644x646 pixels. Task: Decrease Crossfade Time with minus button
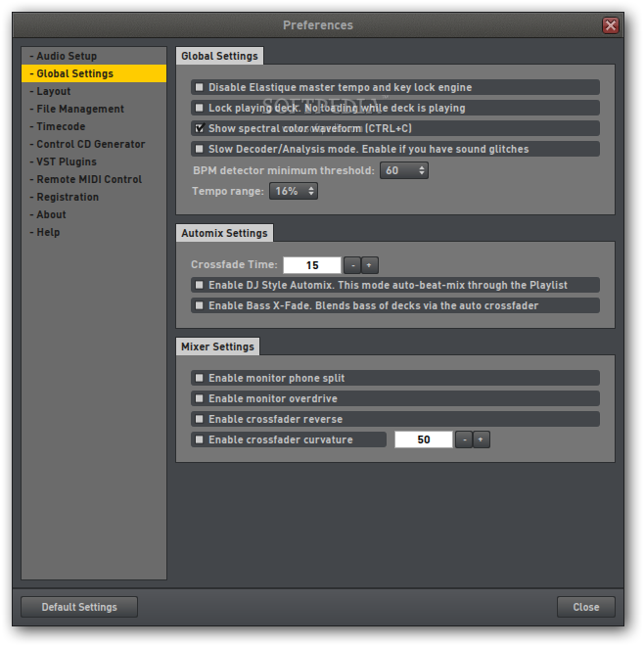(352, 265)
